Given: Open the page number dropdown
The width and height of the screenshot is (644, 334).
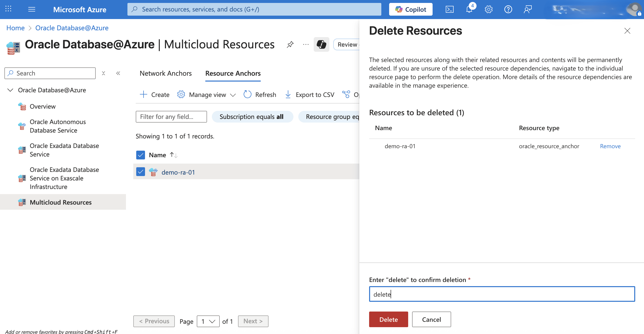Looking at the screenshot, I should [208, 321].
